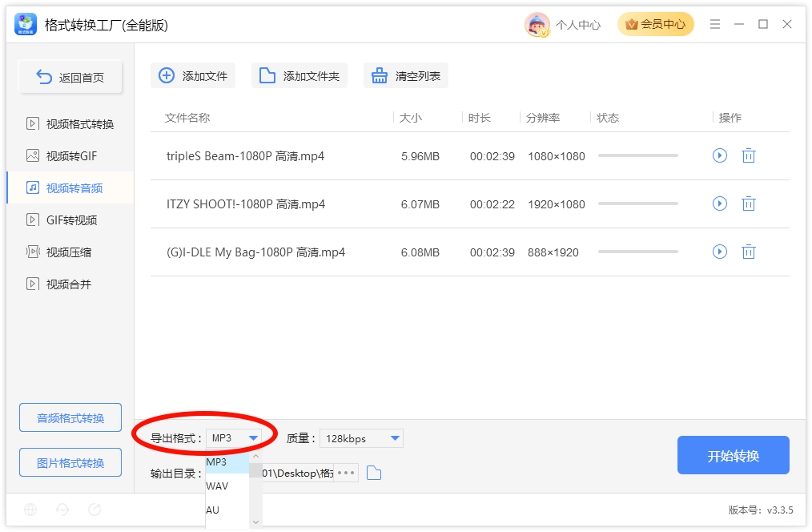Open the 质量 128kbps dropdown
Viewport: 812px width, 532px height.
[361, 438]
